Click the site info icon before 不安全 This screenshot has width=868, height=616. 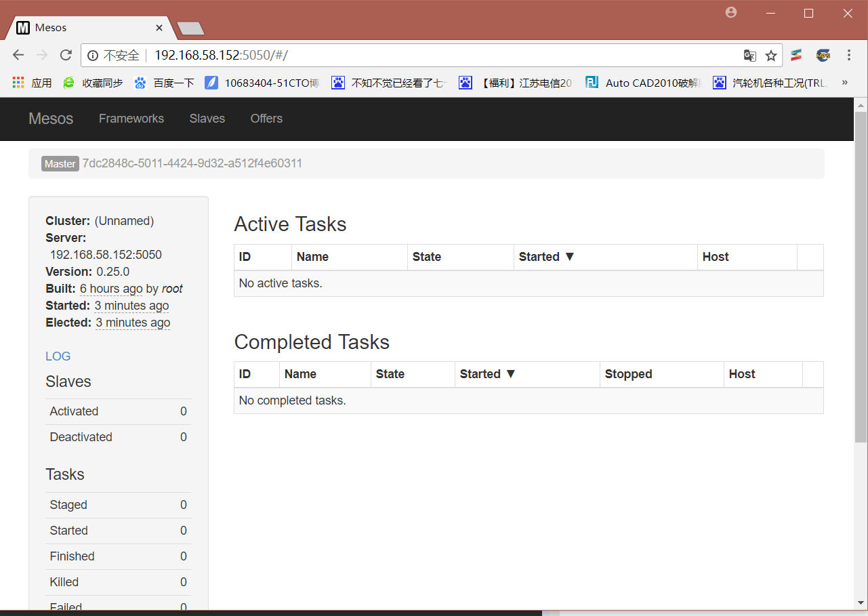93,56
